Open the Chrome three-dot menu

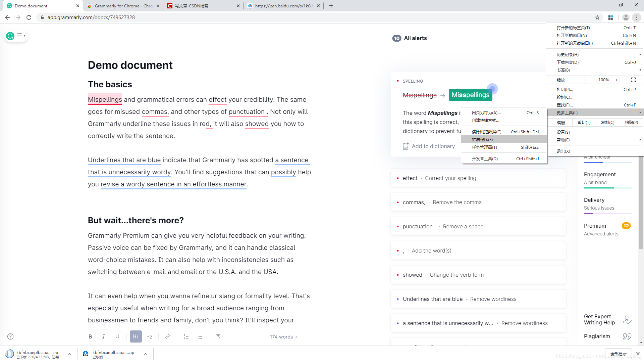point(637,17)
